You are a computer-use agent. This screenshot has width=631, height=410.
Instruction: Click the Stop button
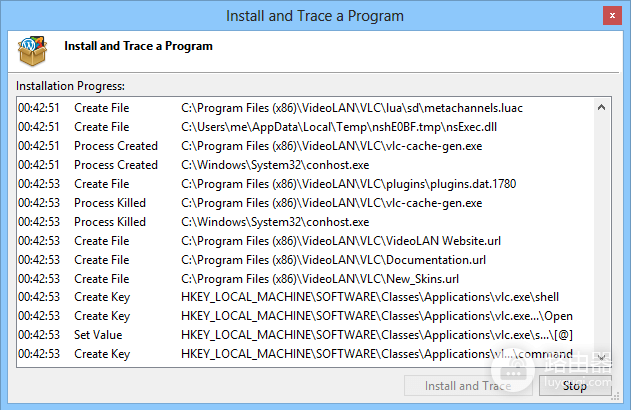(x=575, y=385)
